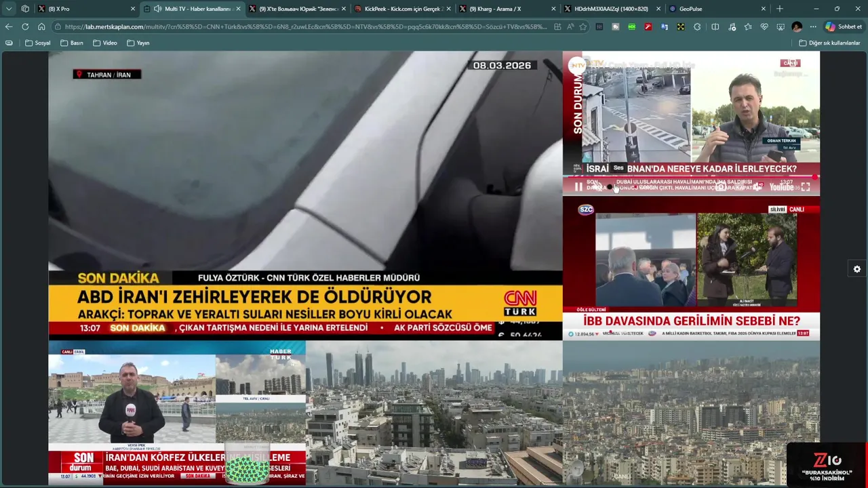Screen dimensions: 868x488
Task: Open the Edge workspaces icon
Action: pos(25,9)
